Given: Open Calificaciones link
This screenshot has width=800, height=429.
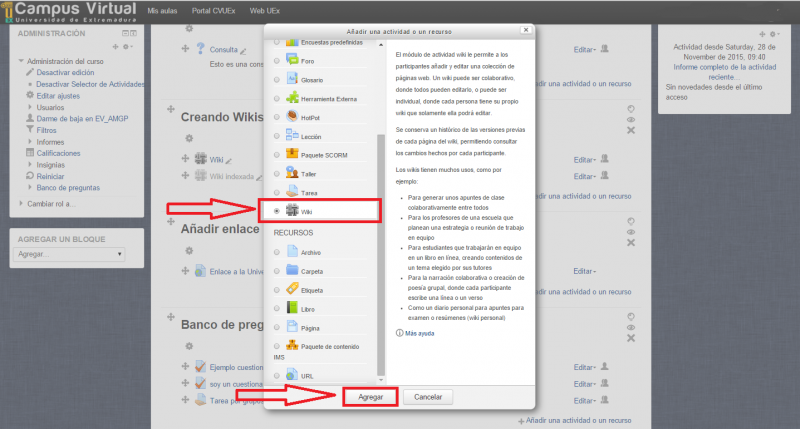Looking at the screenshot, I should click(x=58, y=153).
